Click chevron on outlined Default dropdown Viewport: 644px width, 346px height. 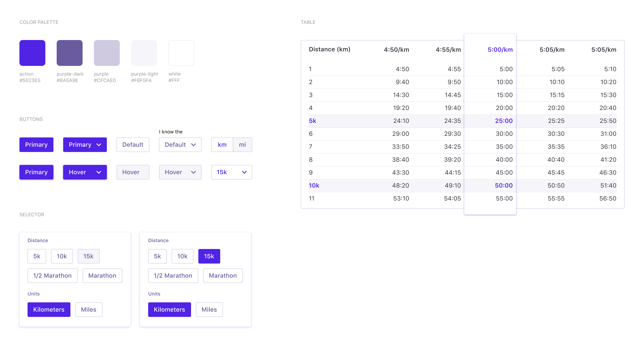click(193, 145)
